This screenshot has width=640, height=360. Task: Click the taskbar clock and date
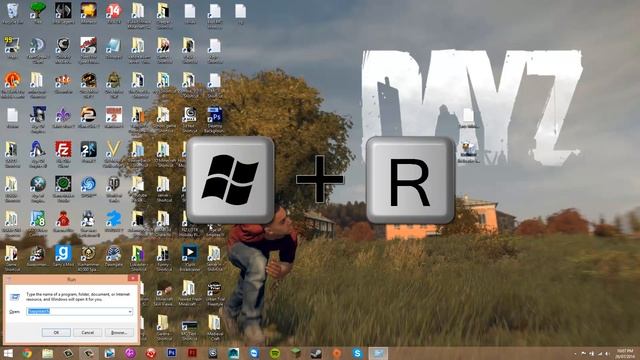click(x=624, y=353)
